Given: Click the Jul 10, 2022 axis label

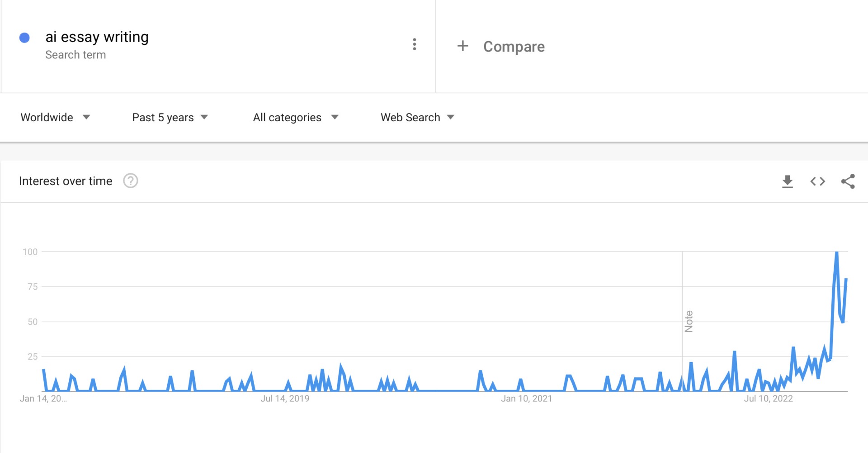Looking at the screenshot, I should pyautogui.click(x=769, y=399).
